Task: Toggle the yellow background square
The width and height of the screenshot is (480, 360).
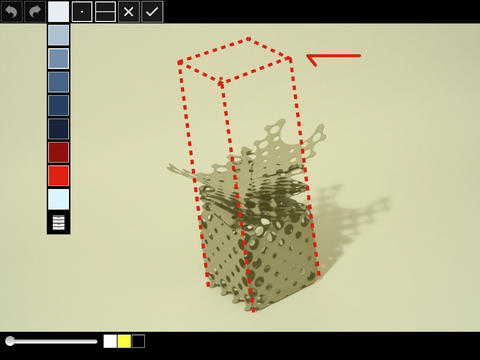Action: tap(124, 341)
